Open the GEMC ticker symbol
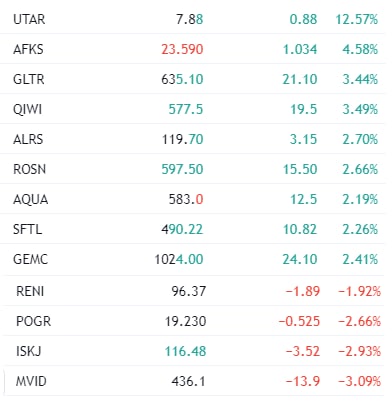The image size is (392, 408). (x=31, y=259)
